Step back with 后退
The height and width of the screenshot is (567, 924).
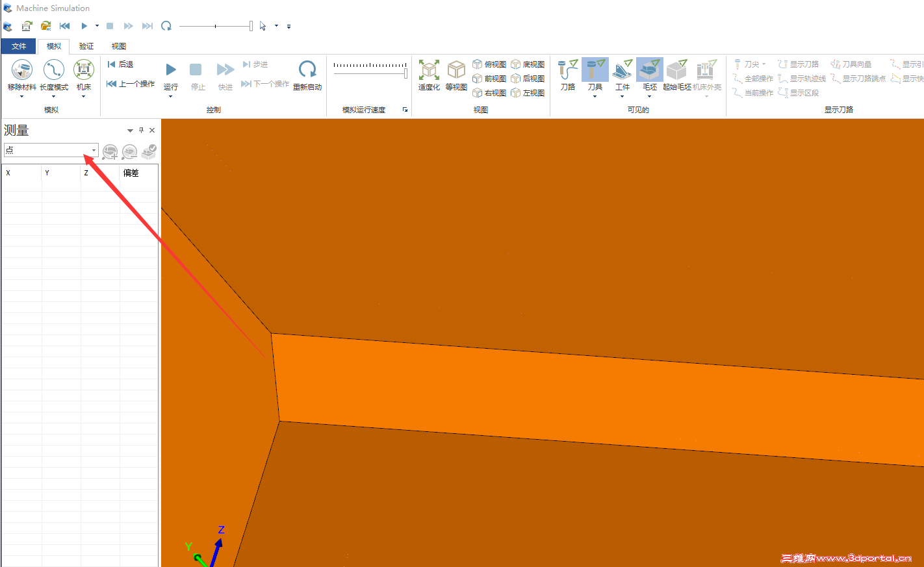pyautogui.click(x=121, y=64)
